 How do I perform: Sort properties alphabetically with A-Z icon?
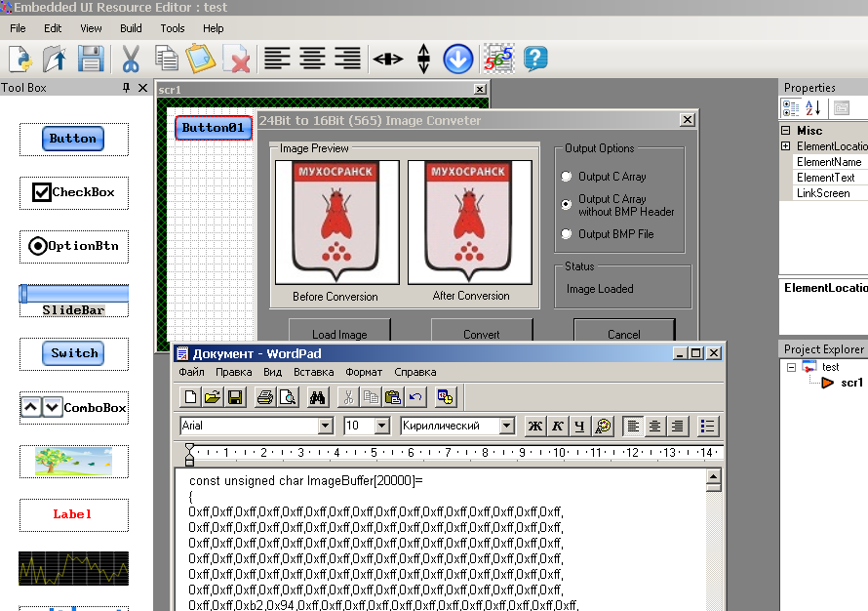(812, 107)
